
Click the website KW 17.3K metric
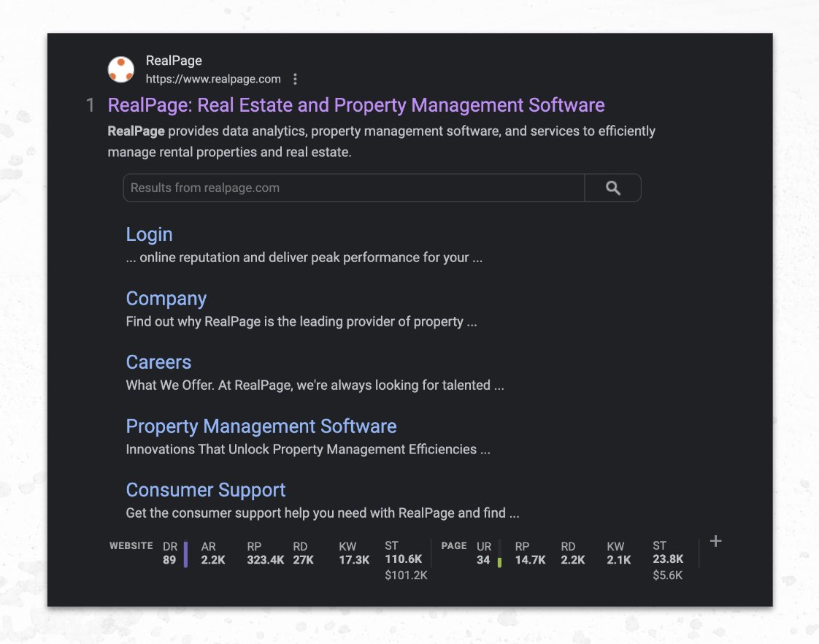point(354,553)
